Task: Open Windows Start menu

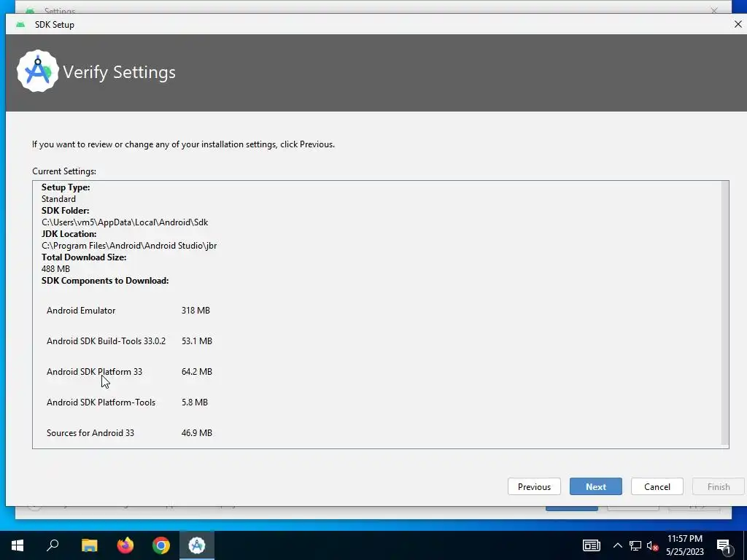Action: [x=18, y=545]
